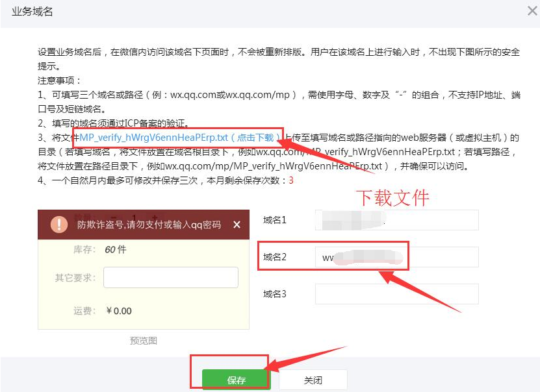Select the 域名3 label
Viewport: 540px width, 392px height.
tap(275, 294)
